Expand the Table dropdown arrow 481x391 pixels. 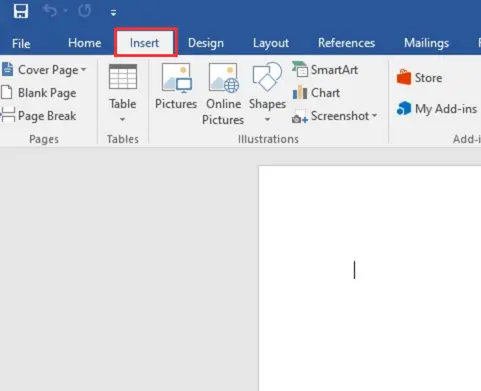tap(122, 119)
